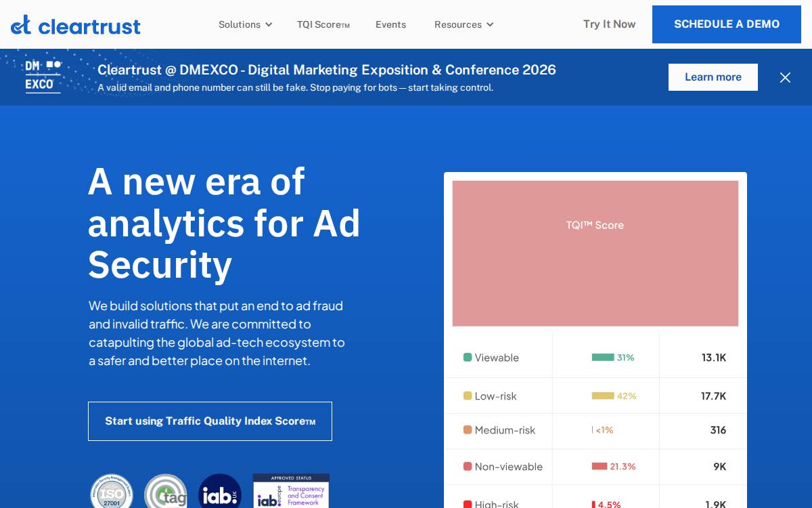Image resolution: width=812 pixels, height=508 pixels.
Task: Click the Try It Now link
Action: (609, 24)
